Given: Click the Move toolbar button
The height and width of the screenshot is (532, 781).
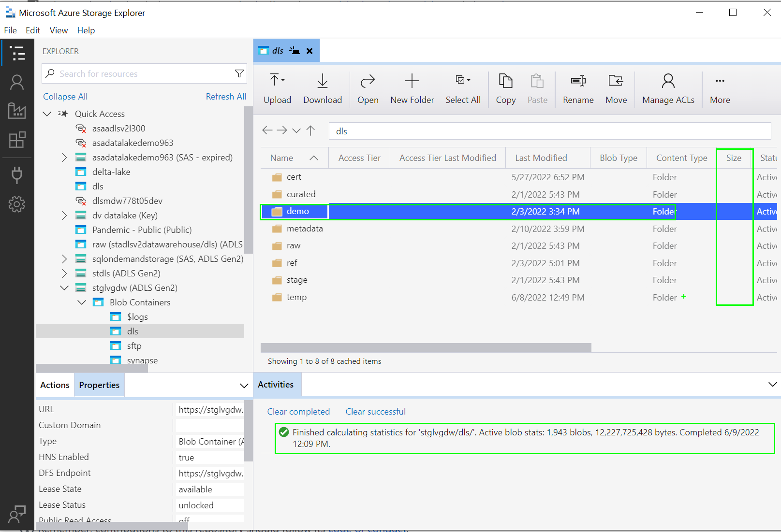Looking at the screenshot, I should point(616,89).
